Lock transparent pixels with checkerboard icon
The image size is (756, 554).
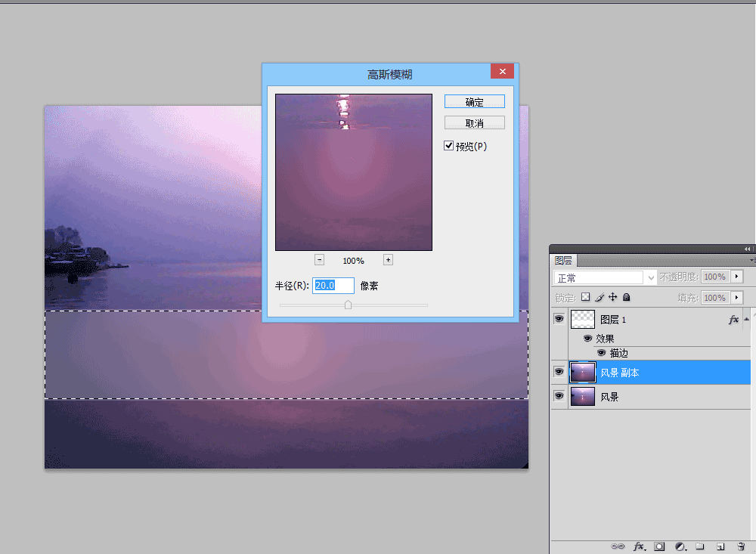tap(585, 297)
